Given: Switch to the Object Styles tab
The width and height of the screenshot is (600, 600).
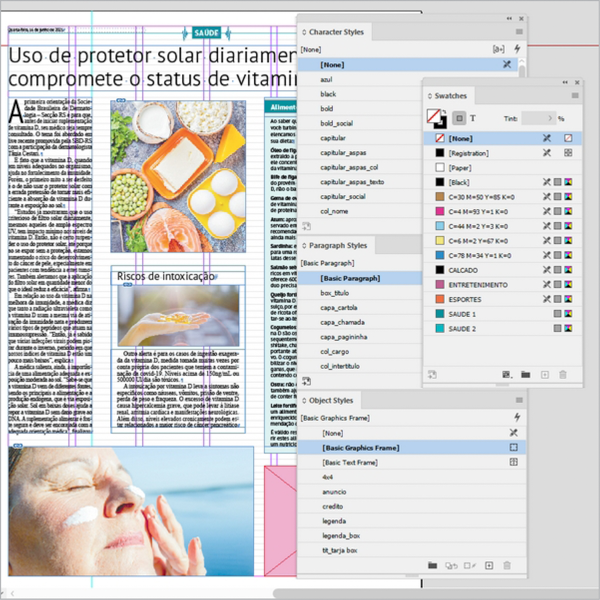Looking at the screenshot, I should (x=331, y=401).
